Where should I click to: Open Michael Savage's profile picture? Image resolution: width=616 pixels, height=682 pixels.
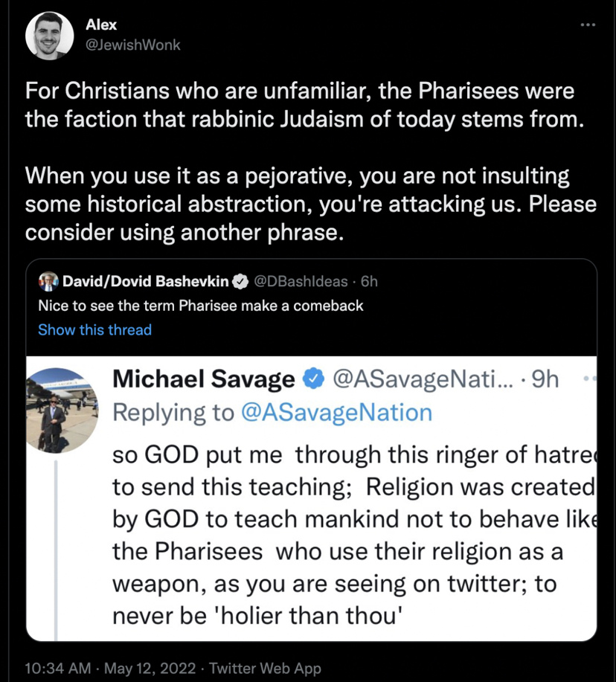pos(62,411)
